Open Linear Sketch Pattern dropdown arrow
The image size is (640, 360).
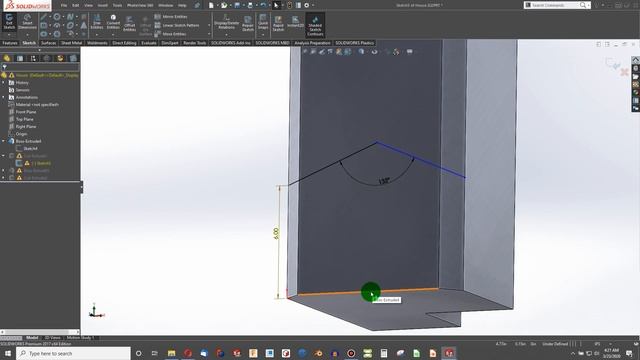[x=209, y=25]
